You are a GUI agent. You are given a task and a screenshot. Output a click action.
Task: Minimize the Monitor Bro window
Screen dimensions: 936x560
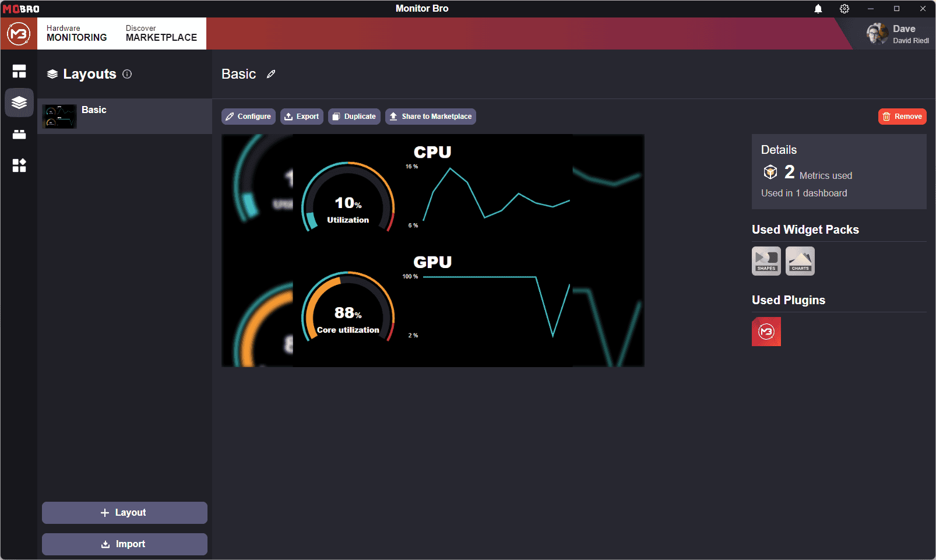(x=871, y=9)
